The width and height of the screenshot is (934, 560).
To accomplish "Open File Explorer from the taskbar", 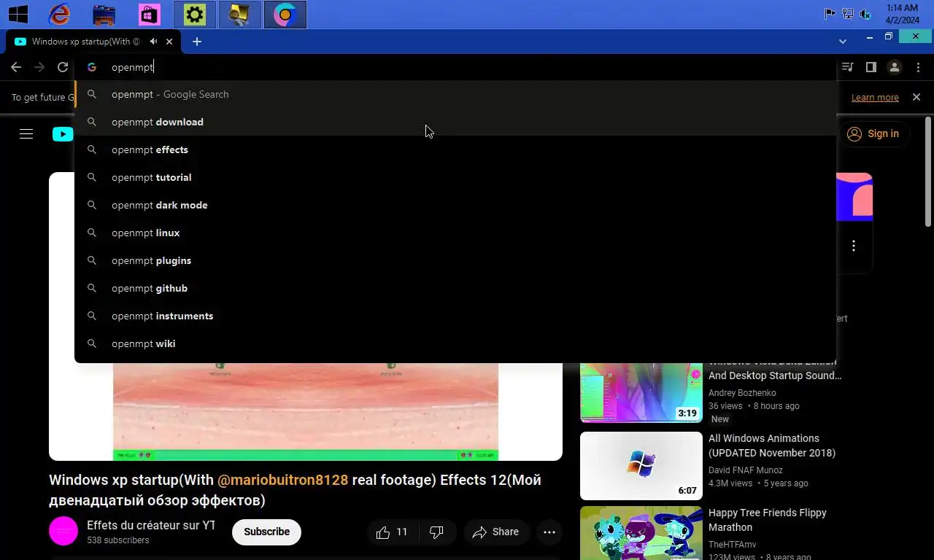I will [104, 14].
